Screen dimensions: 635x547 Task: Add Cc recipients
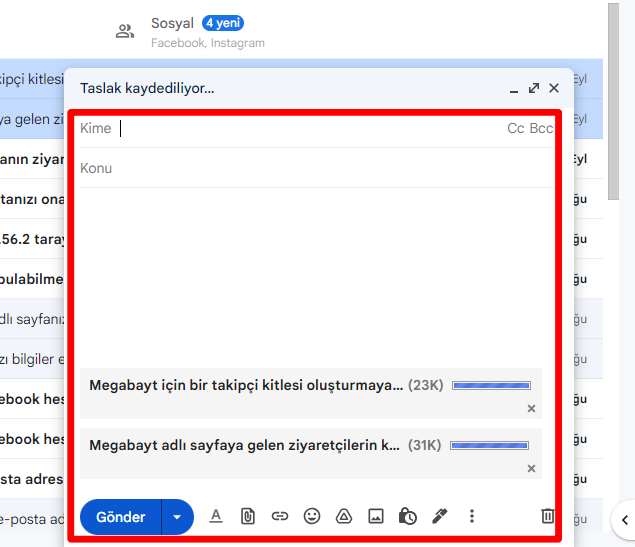[x=516, y=128]
